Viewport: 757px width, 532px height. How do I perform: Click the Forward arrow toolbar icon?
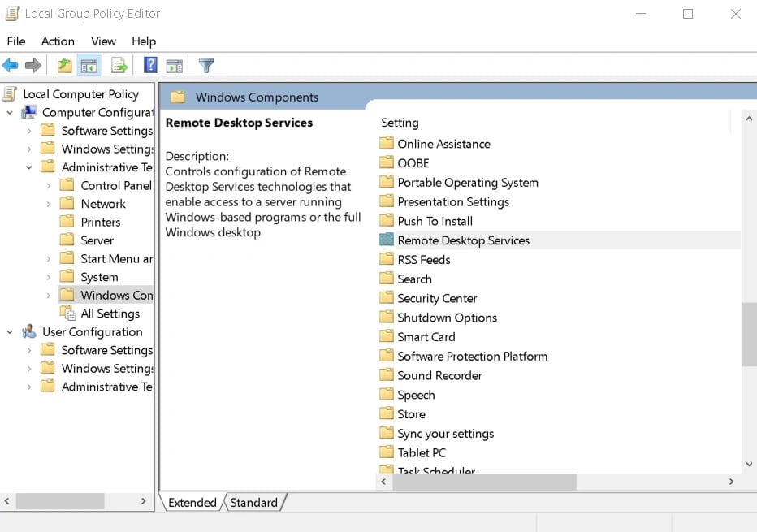coord(32,65)
